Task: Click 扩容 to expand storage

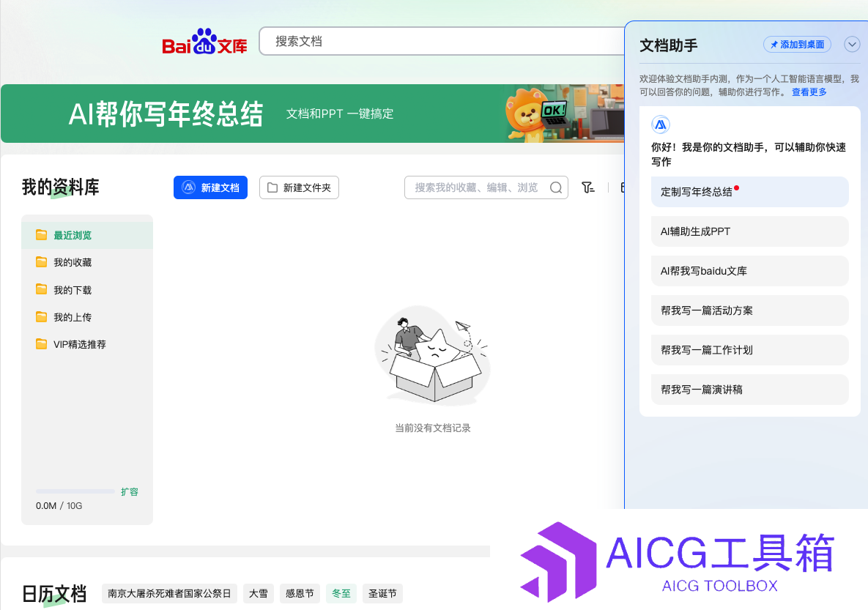Action: tap(130, 491)
